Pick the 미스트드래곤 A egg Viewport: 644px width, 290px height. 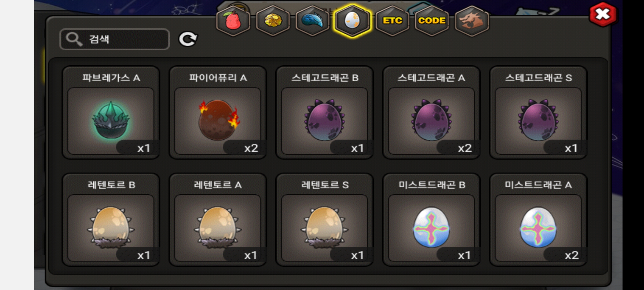[538, 220]
